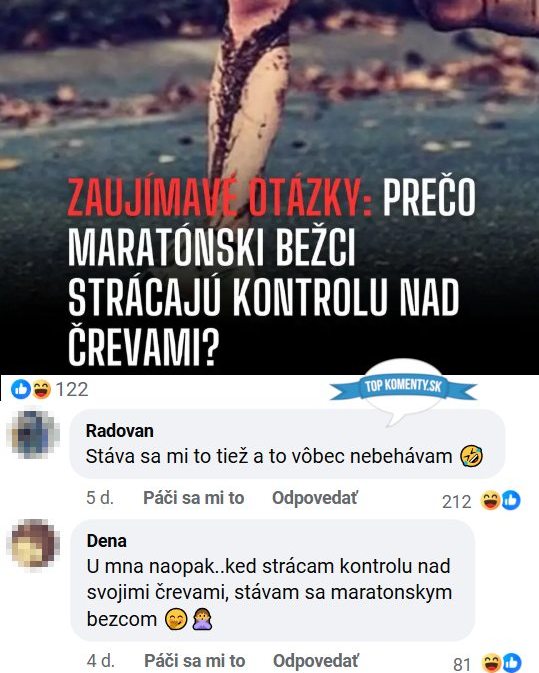Image resolution: width=539 pixels, height=673 pixels.
Task: Click the yummy face emoji in Dena's comment
Action: [176, 620]
